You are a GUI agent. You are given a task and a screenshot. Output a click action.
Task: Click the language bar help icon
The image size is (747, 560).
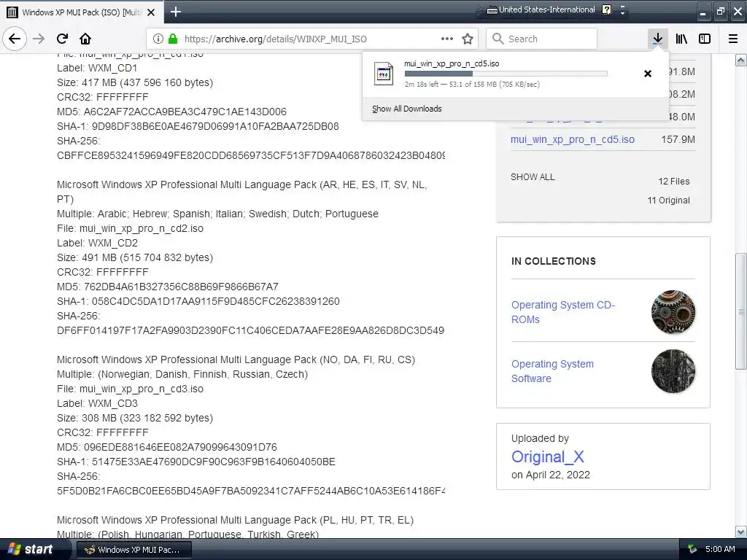(606, 9)
